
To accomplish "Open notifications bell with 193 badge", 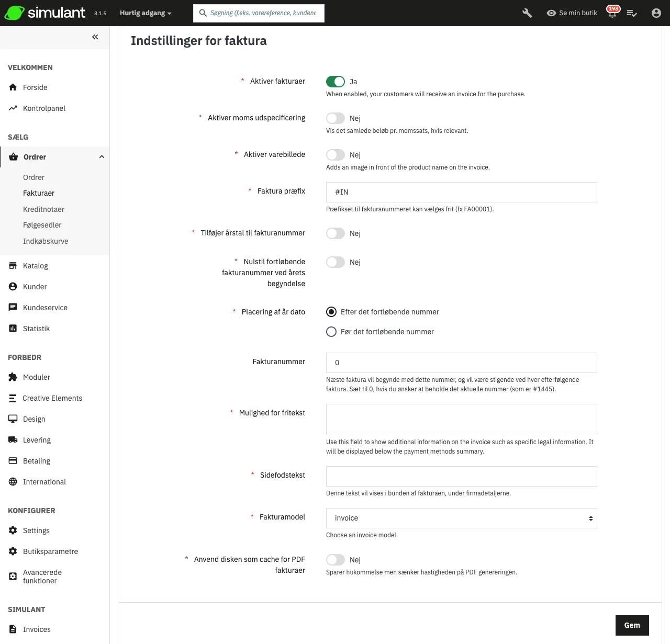I will [x=612, y=13].
